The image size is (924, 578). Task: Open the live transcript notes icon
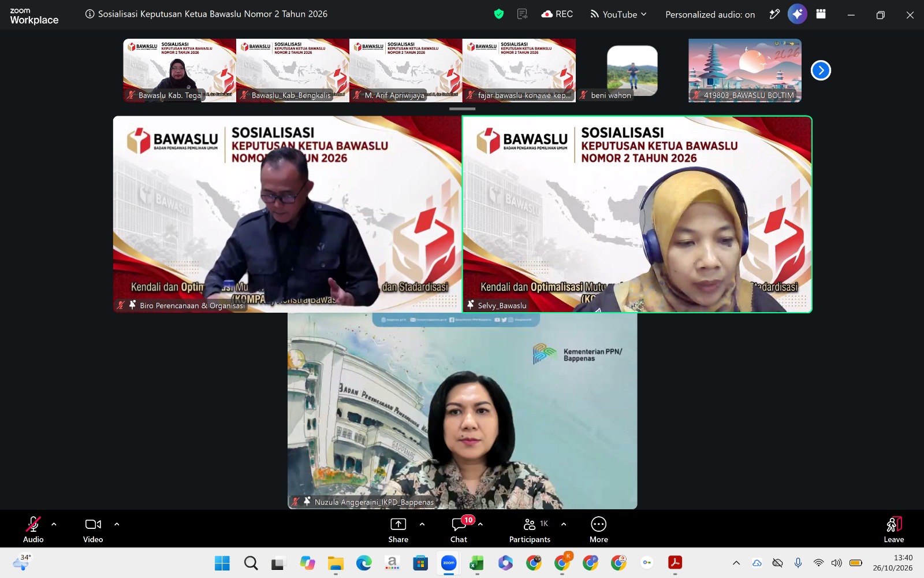pos(523,14)
